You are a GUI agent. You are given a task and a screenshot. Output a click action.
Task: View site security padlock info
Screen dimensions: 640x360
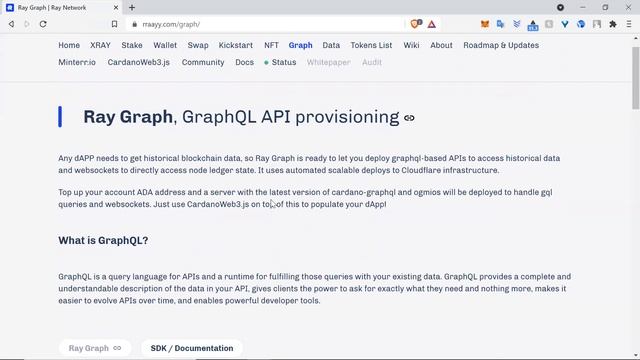coord(134,24)
